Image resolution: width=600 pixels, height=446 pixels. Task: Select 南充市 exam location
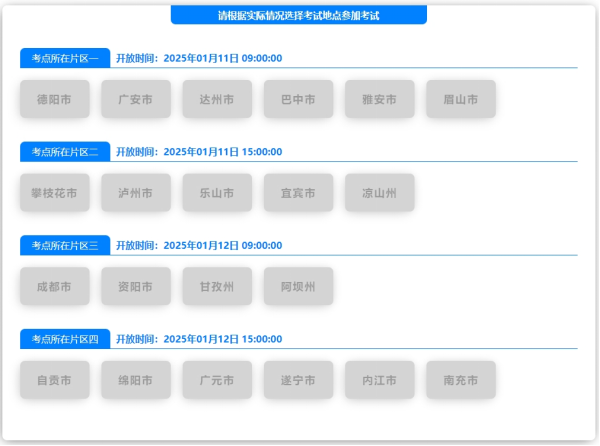pos(461,380)
